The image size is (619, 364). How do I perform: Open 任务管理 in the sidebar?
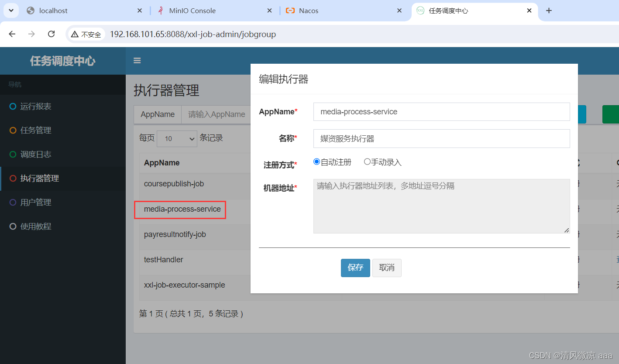pyautogui.click(x=63, y=130)
